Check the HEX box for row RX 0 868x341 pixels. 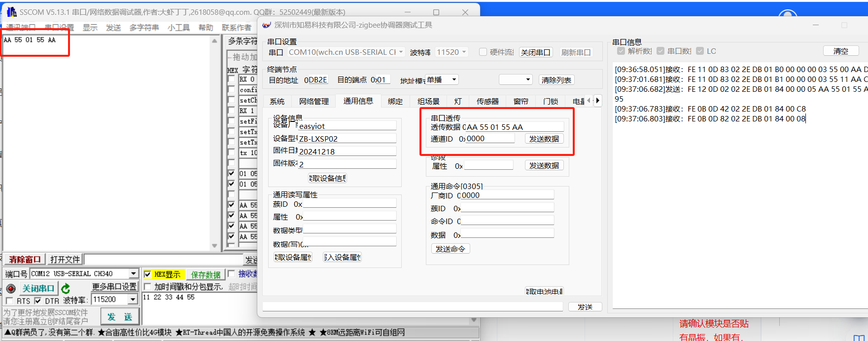coord(231,79)
